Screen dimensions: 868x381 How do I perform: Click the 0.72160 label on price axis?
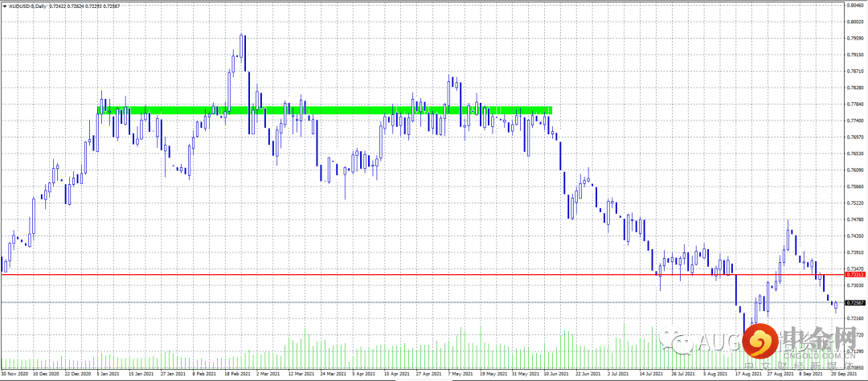pyautogui.click(x=854, y=318)
